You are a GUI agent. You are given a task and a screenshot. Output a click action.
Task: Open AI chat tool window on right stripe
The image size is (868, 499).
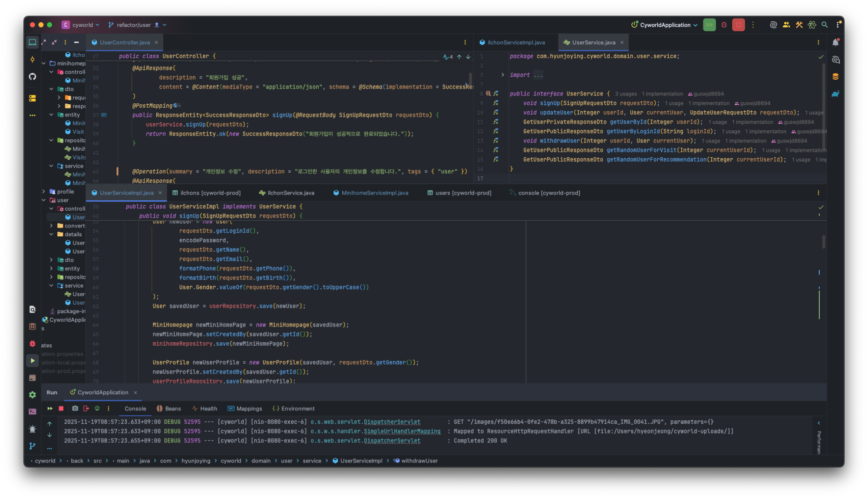(835, 59)
